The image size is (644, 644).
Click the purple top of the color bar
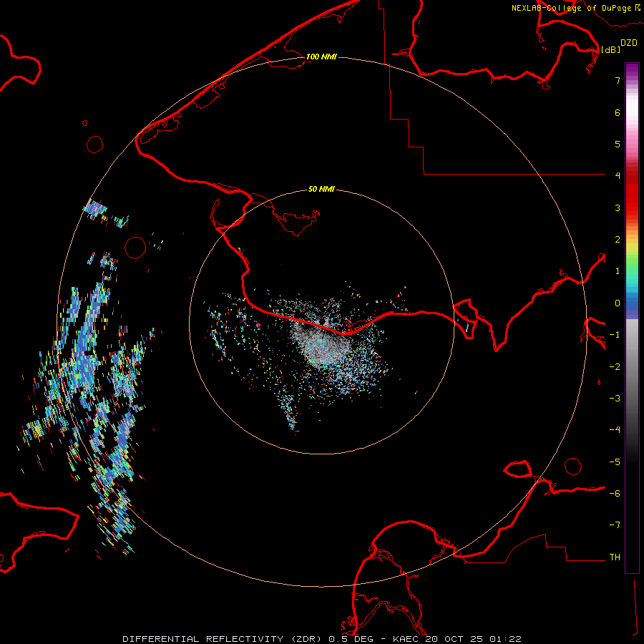632,70
